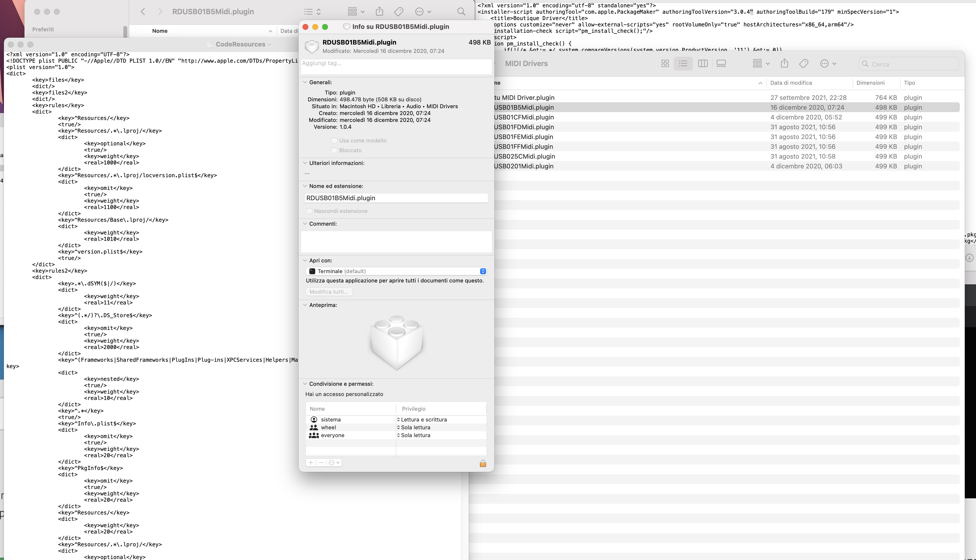Collapse the Nome ed estensione section

(x=305, y=186)
